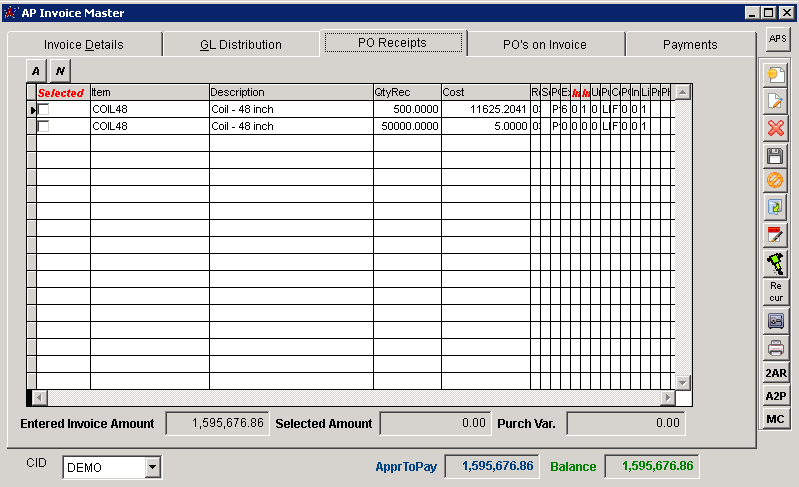
Task: Open the Payments tab
Action: (689, 44)
